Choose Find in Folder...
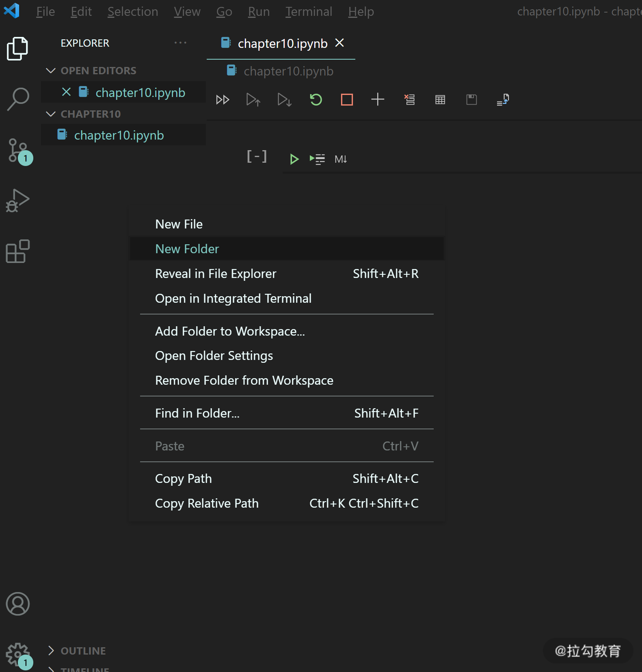642x672 pixels. click(287, 413)
